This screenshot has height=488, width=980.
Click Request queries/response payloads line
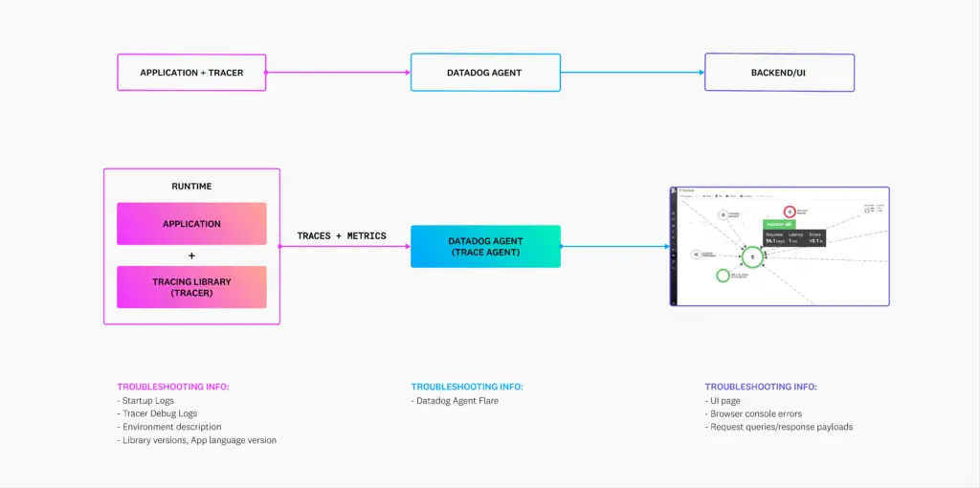(779, 427)
